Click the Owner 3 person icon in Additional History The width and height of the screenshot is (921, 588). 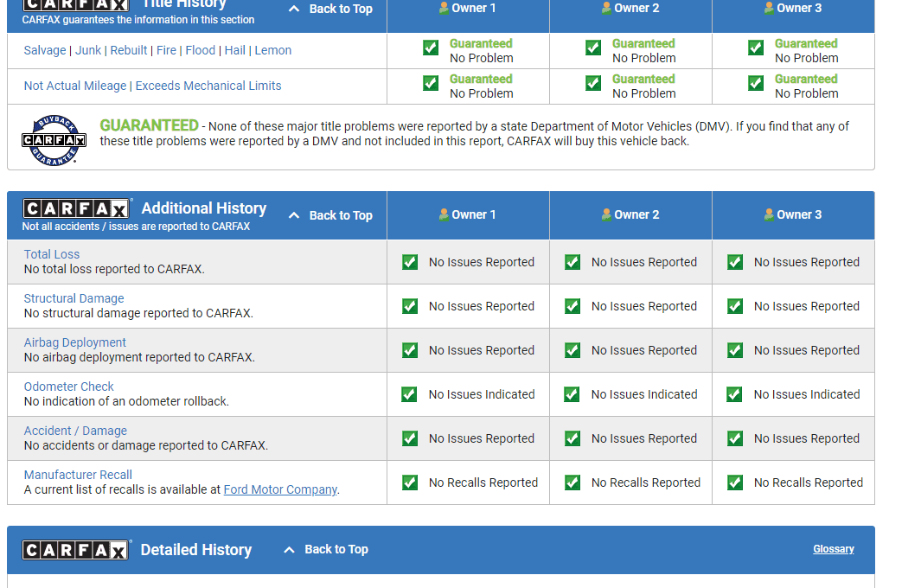(769, 215)
